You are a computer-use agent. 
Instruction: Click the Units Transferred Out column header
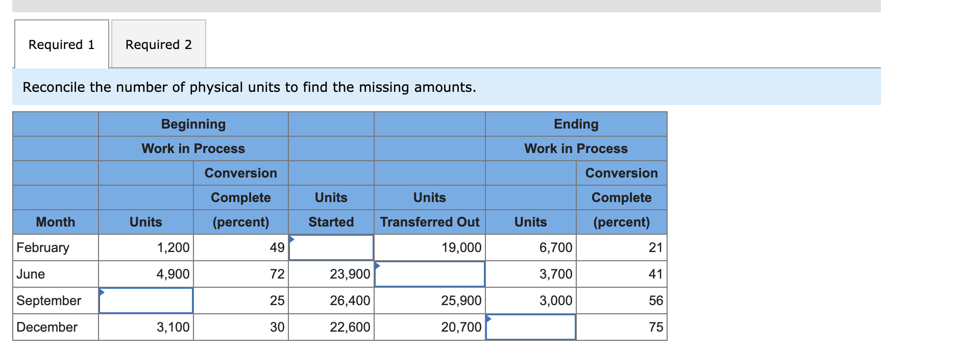429,222
